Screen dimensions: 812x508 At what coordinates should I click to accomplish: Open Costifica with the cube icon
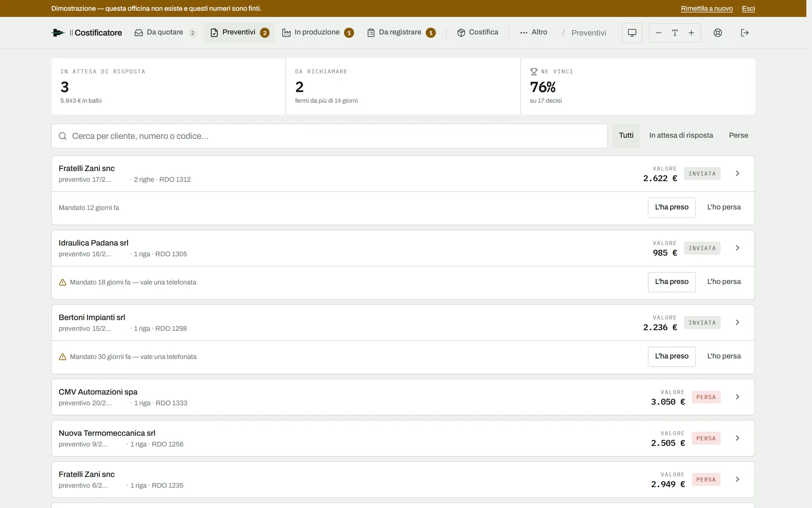pyautogui.click(x=478, y=33)
